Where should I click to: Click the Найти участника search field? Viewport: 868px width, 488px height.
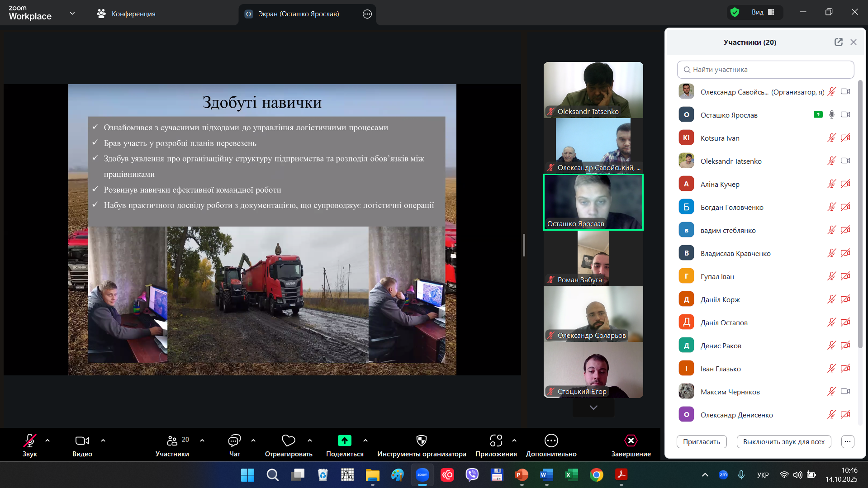click(765, 70)
